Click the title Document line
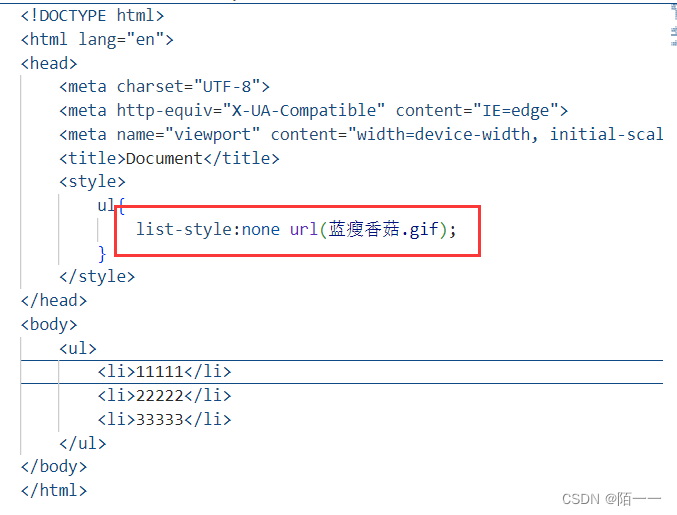The height and width of the screenshot is (515, 677). (169, 158)
